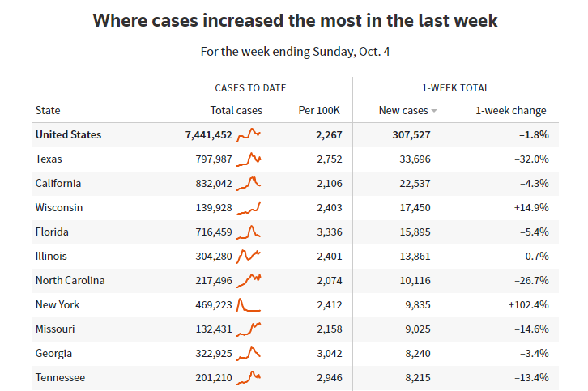
Task: Click the New York sparkline trend chart
Action: point(249,305)
